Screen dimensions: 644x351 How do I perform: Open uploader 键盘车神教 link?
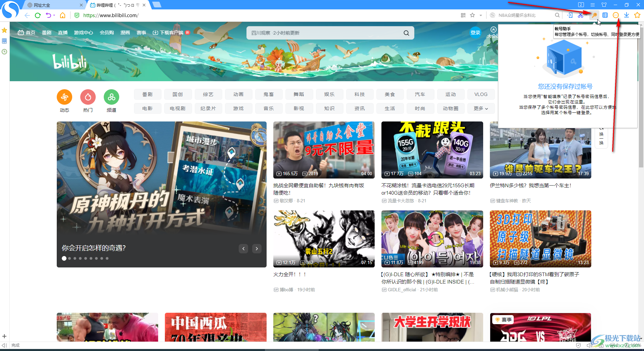point(507,201)
